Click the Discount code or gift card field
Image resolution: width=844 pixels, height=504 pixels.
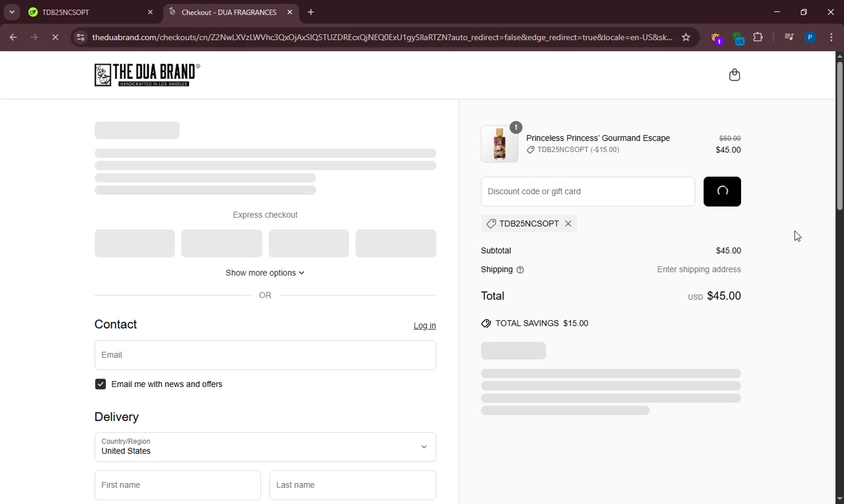point(588,192)
